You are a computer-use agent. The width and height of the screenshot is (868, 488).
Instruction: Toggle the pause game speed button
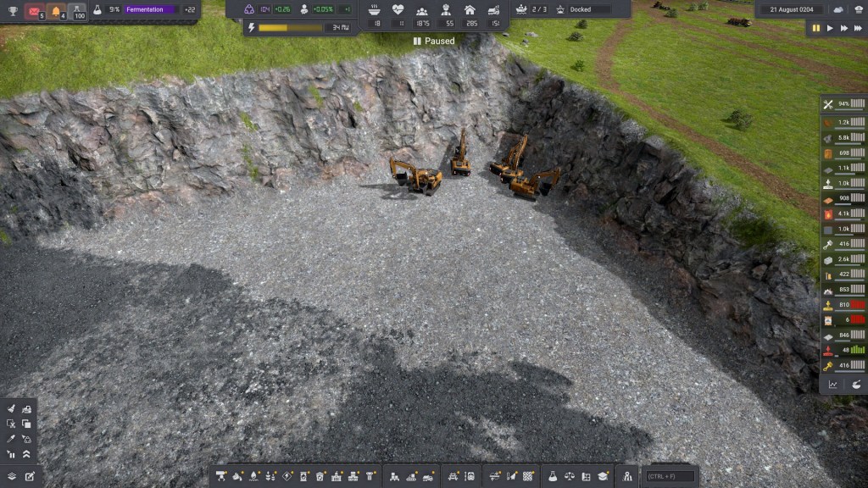[816, 28]
